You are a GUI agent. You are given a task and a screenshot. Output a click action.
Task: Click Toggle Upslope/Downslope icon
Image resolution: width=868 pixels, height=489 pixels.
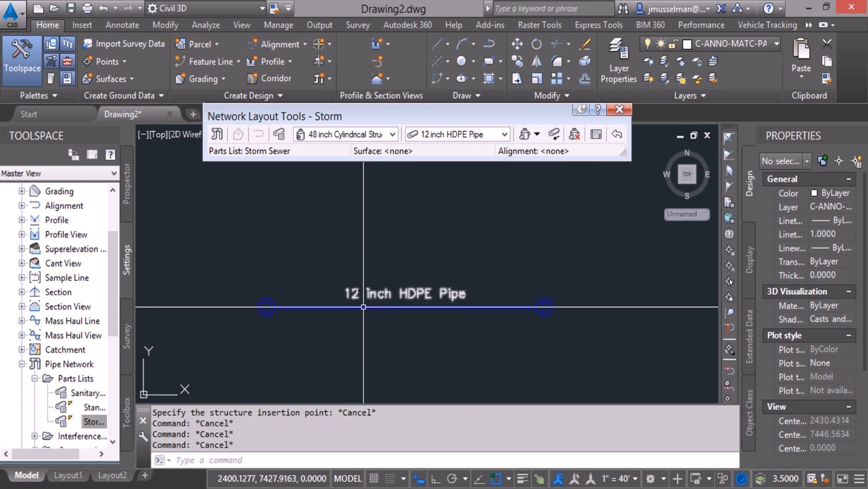pos(554,134)
